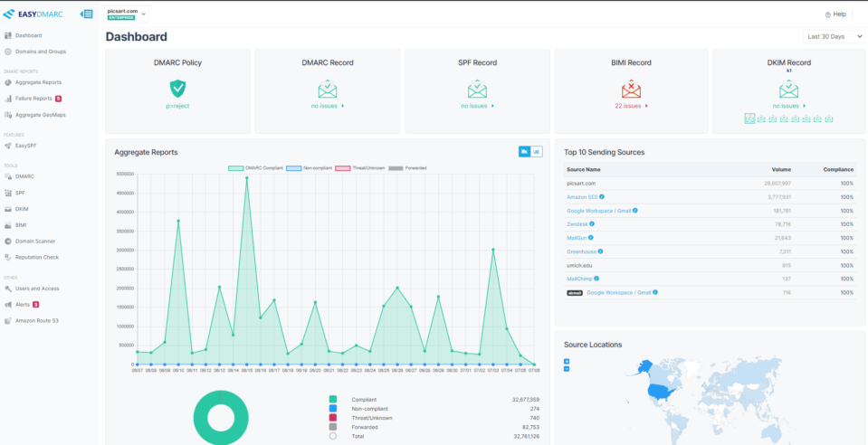Open the Greenhouse source link
Viewport: 868px width, 445px height.
pyautogui.click(x=581, y=251)
